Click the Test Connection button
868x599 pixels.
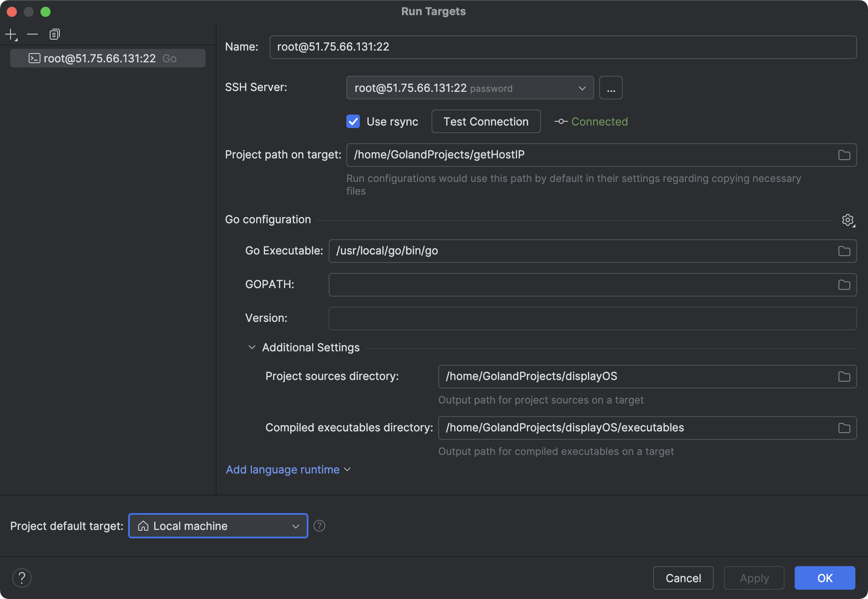[486, 122]
